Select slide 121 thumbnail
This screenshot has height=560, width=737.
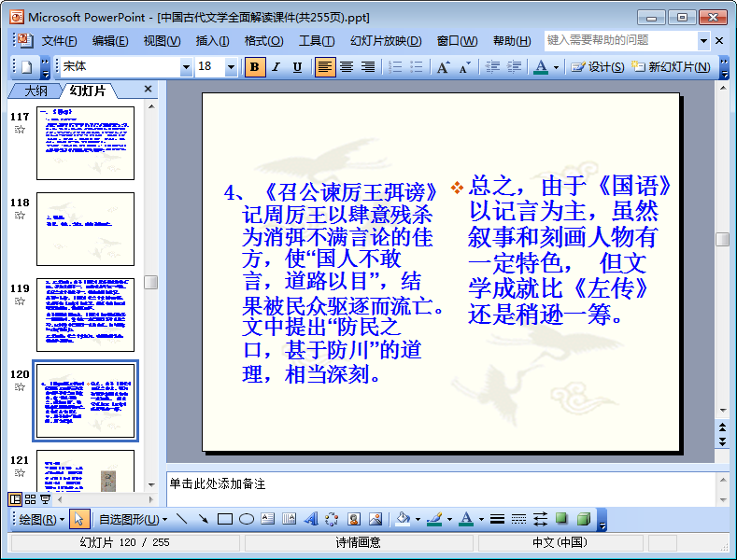[86, 471]
